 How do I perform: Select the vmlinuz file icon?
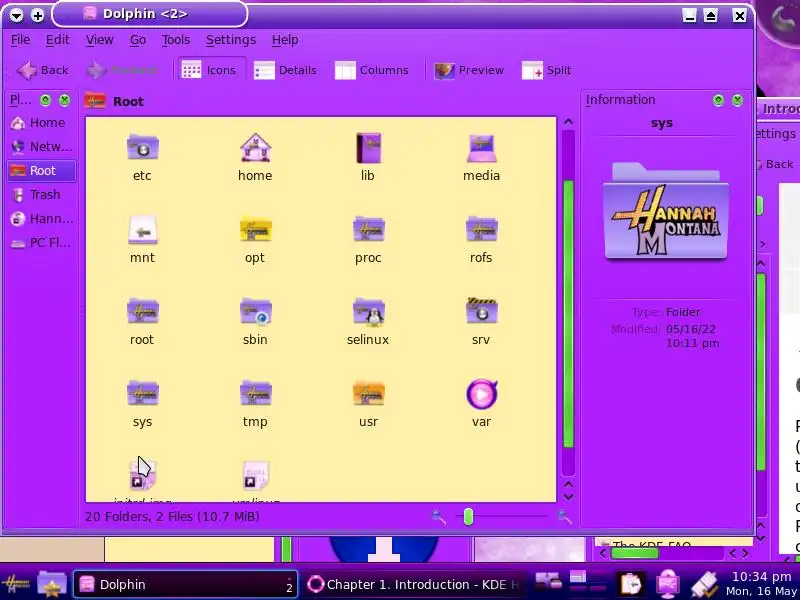(255, 476)
